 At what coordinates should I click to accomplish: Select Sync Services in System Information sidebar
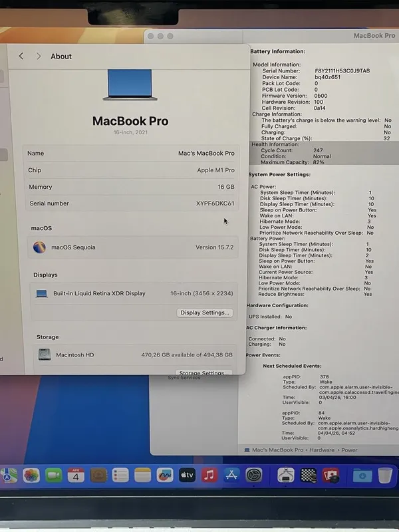click(x=184, y=377)
